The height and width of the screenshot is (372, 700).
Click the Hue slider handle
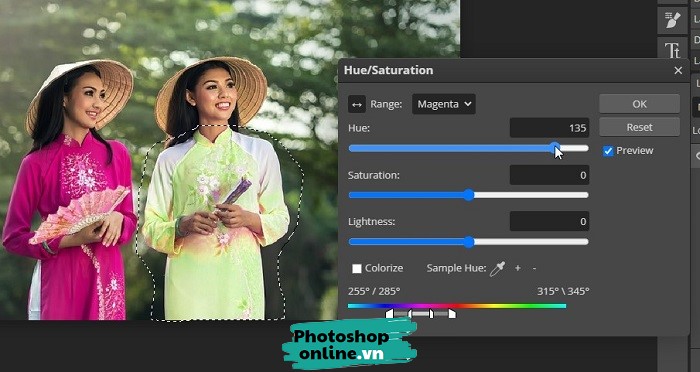[x=554, y=148]
